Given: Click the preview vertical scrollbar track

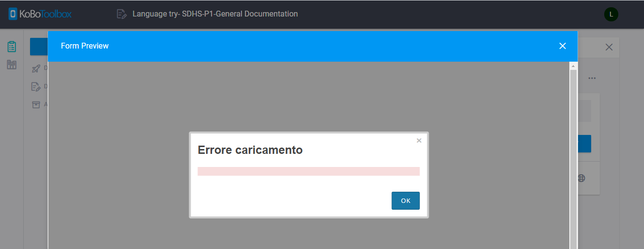Looking at the screenshot, I should [x=573, y=160].
